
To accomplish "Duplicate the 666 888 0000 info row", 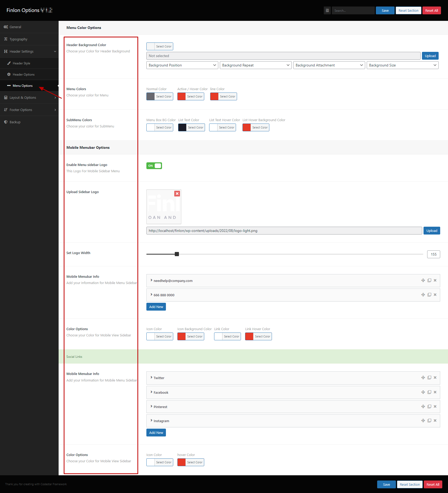I will [429, 295].
